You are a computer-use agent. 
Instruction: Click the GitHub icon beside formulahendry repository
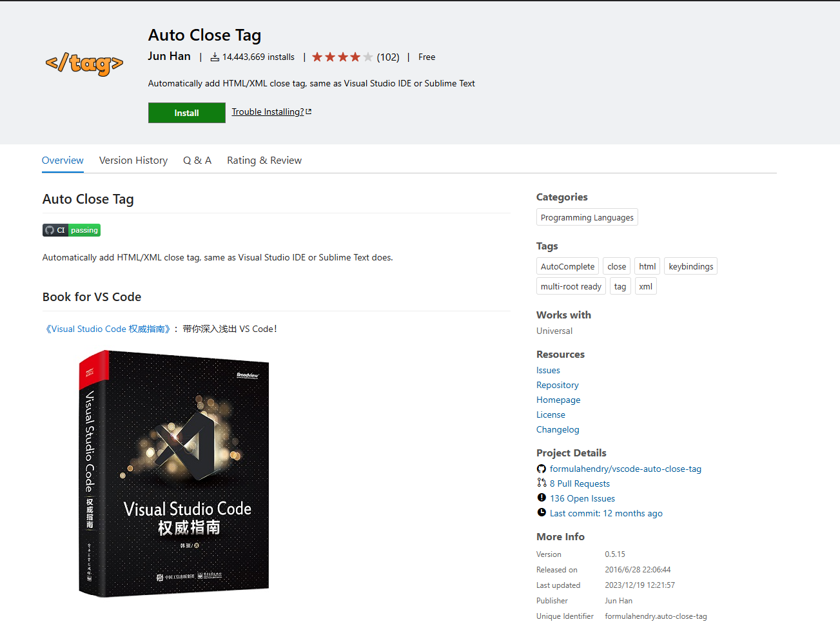(x=542, y=469)
